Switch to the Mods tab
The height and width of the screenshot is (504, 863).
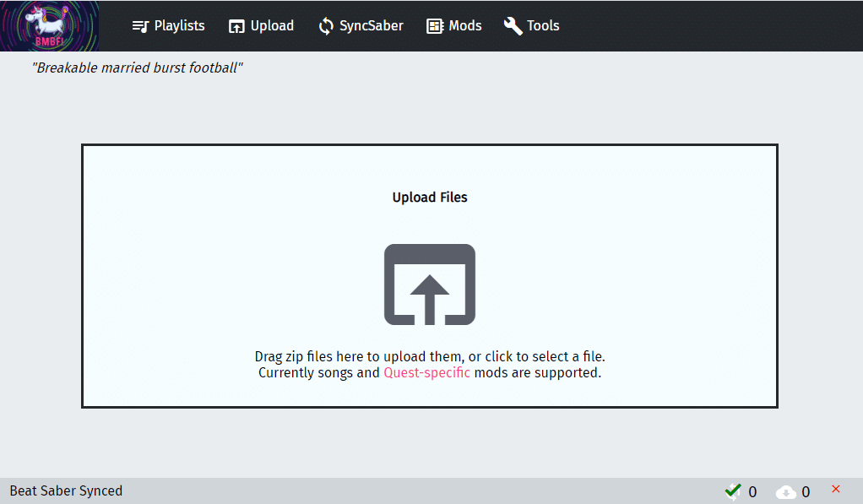tap(454, 26)
